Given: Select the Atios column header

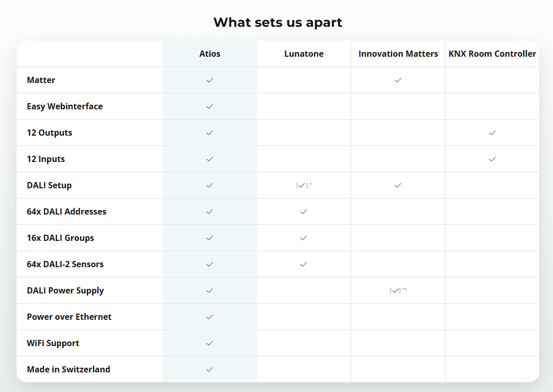Looking at the screenshot, I should coord(209,54).
